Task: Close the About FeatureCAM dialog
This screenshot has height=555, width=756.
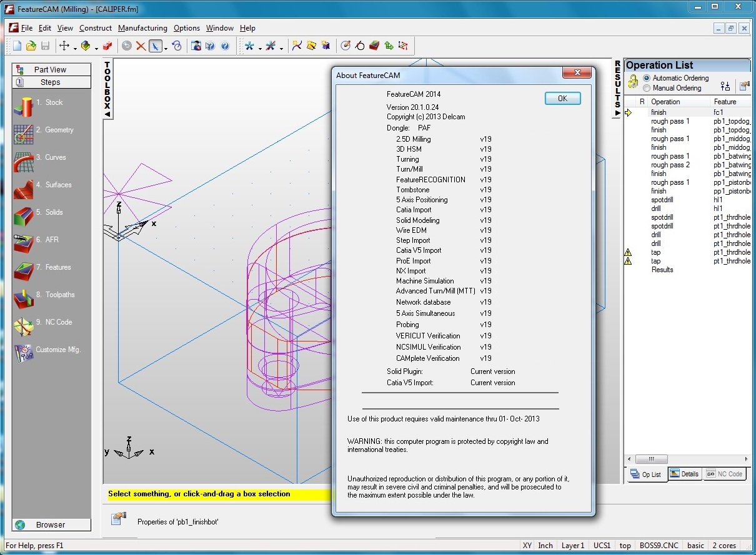Action: pyautogui.click(x=577, y=73)
